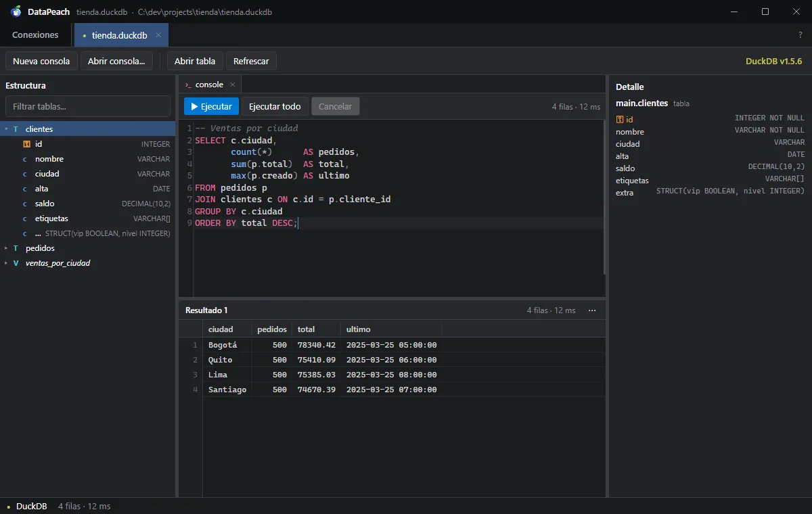Select the Lima cell in results

[x=227, y=375]
